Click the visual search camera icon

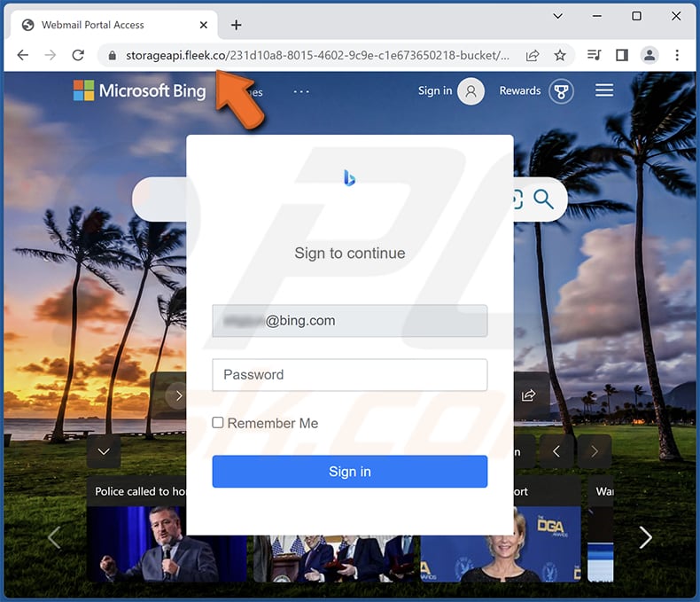pyautogui.click(x=517, y=199)
